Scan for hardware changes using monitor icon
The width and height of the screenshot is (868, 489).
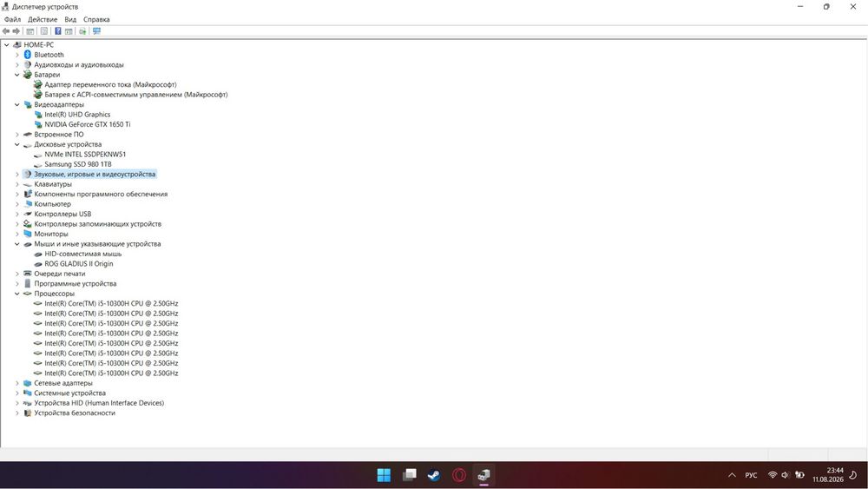click(97, 31)
